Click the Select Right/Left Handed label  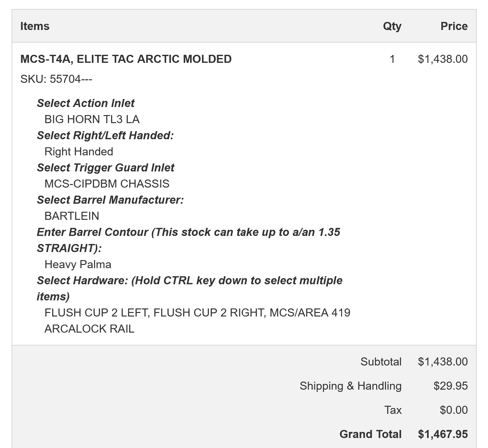tap(105, 135)
